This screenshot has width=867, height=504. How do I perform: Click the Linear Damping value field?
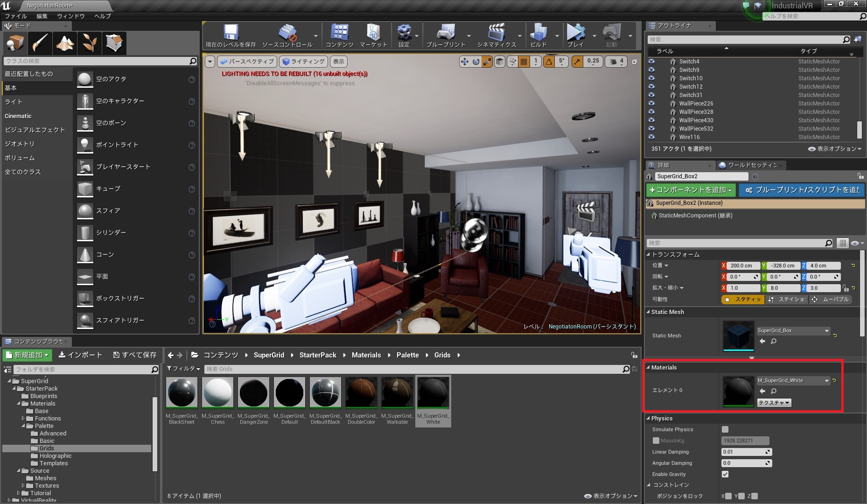(x=747, y=452)
